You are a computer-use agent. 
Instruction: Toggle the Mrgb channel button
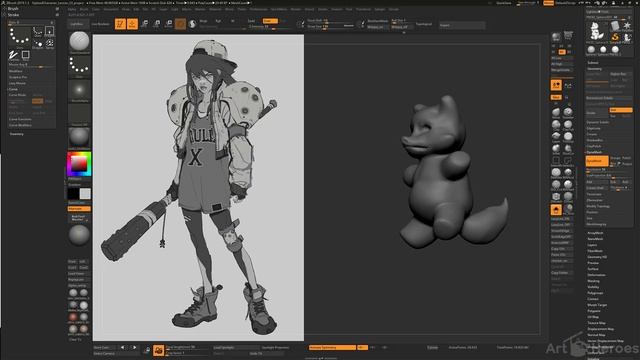click(203, 21)
